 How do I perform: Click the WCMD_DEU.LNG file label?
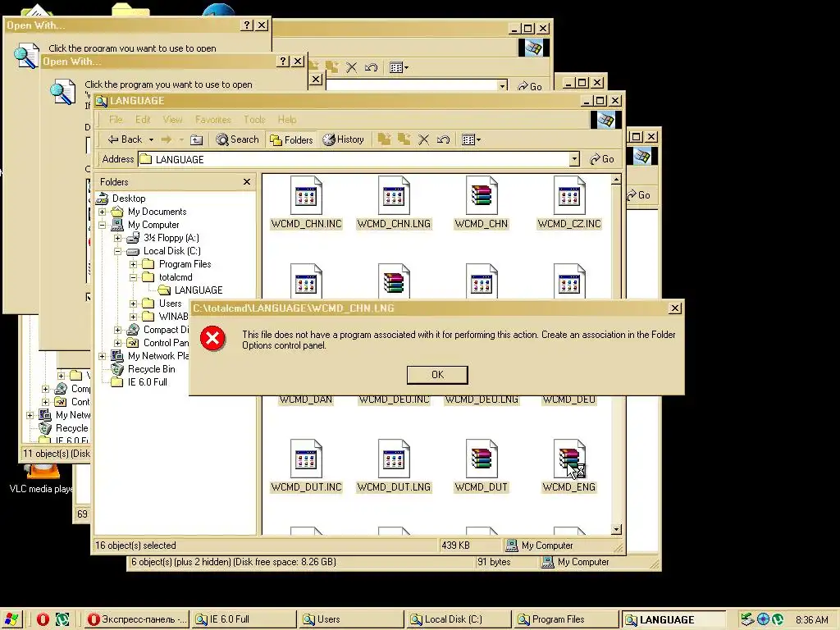click(482, 399)
